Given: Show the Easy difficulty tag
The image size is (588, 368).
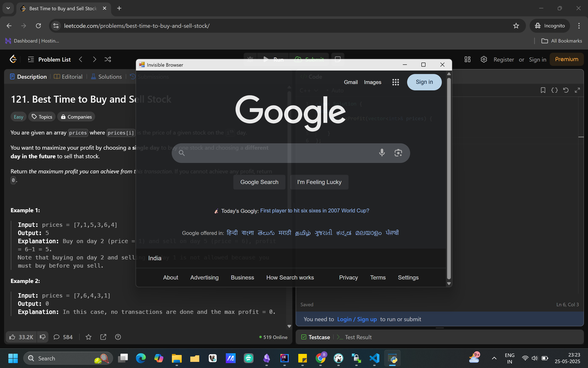Looking at the screenshot, I should click(x=18, y=117).
